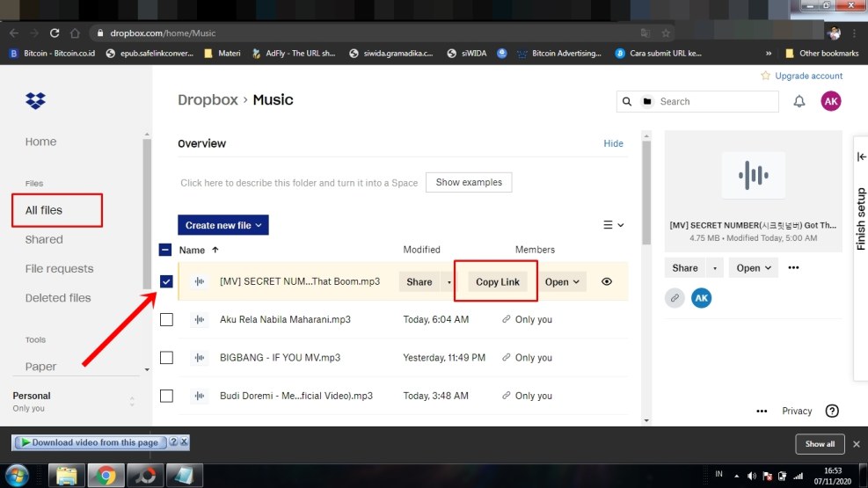The width and height of the screenshot is (868, 488).
Task: Click the eye icon on selected file
Action: (607, 282)
